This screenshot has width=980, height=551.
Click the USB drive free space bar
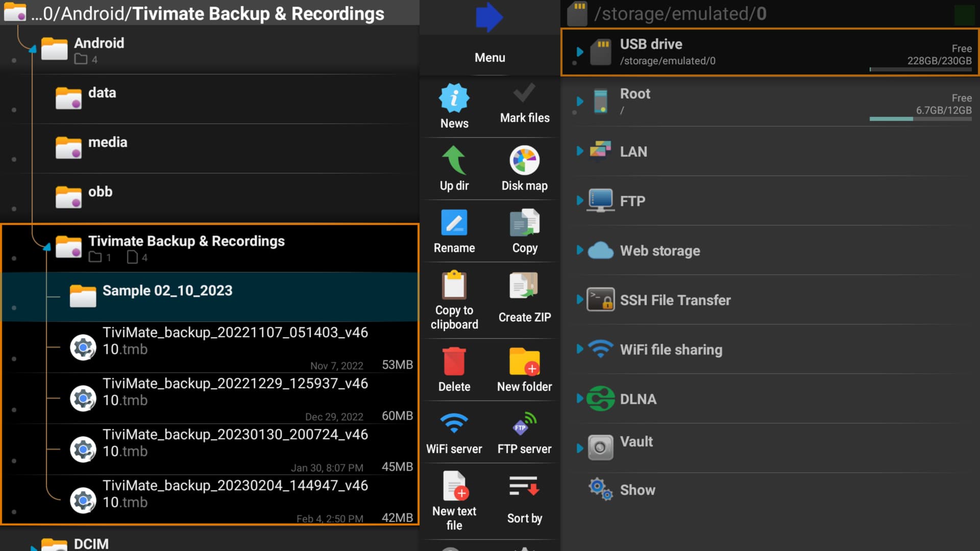coord(921,69)
